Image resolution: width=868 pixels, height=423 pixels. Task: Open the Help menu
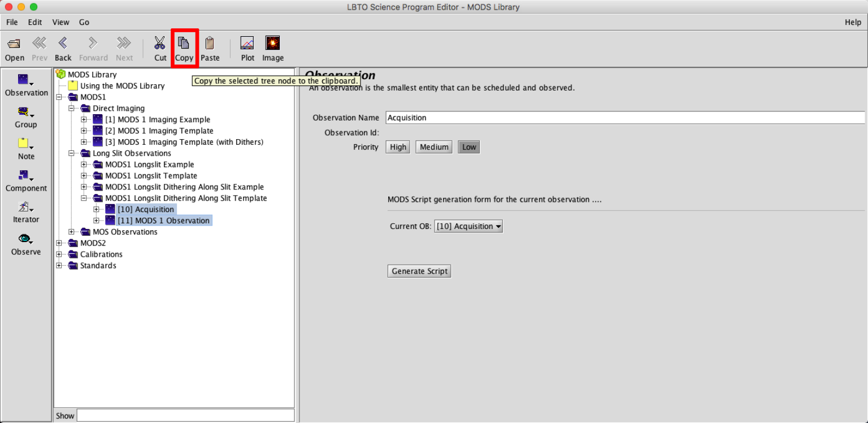pyautogui.click(x=853, y=22)
